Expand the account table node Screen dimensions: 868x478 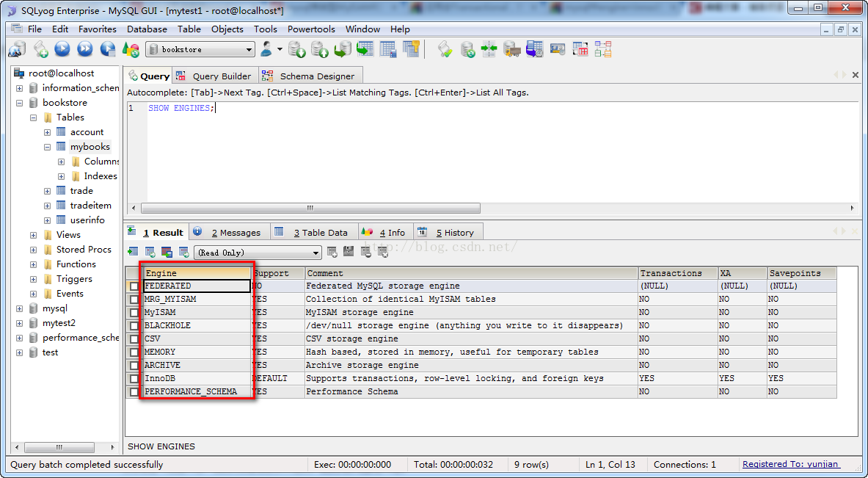[x=47, y=132]
